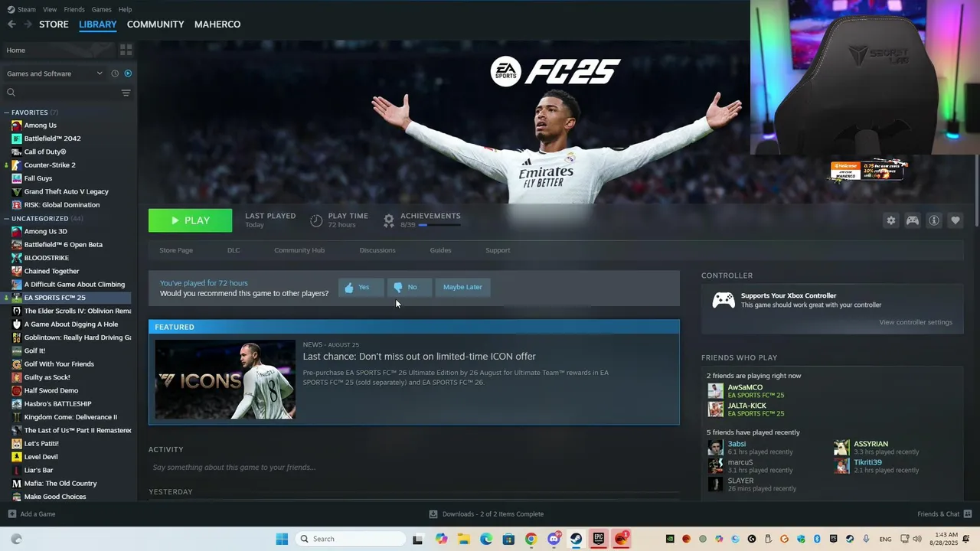Open the Friends menu

pyautogui.click(x=74, y=9)
